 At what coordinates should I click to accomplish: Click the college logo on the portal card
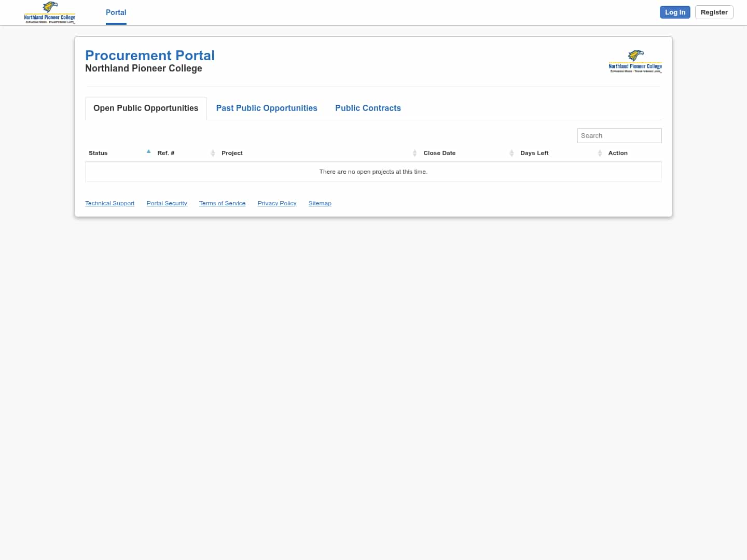tap(635, 61)
